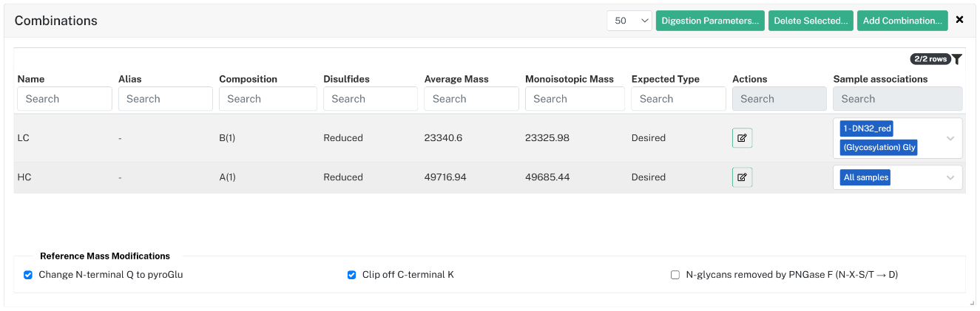Open edit action for LC row
980x311 pixels.
pyautogui.click(x=742, y=138)
